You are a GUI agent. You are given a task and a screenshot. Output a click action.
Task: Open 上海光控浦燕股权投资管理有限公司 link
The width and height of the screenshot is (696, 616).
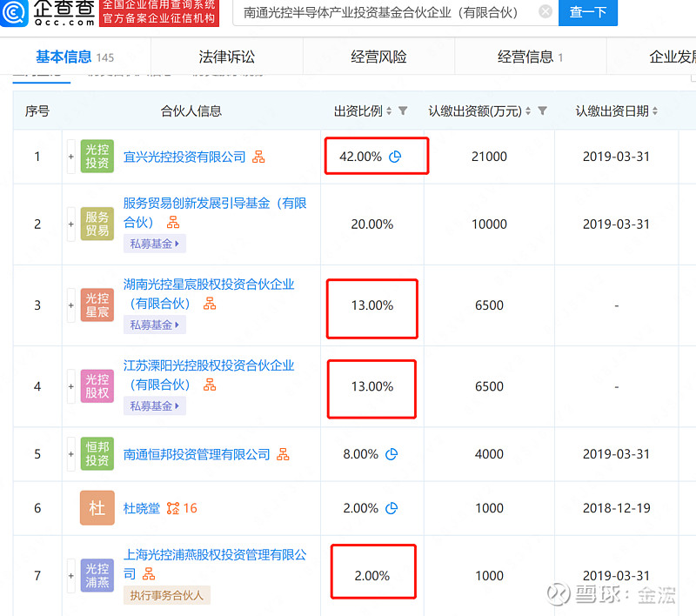(x=215, y=564)
